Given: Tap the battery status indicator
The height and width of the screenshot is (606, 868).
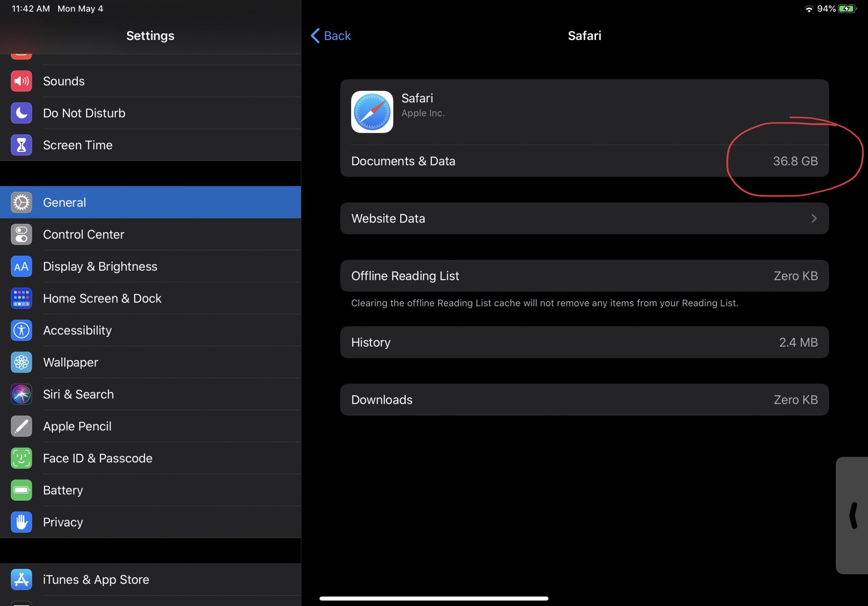Looking at the screenshot, I should pyautogui.click(x=847, y=9).
